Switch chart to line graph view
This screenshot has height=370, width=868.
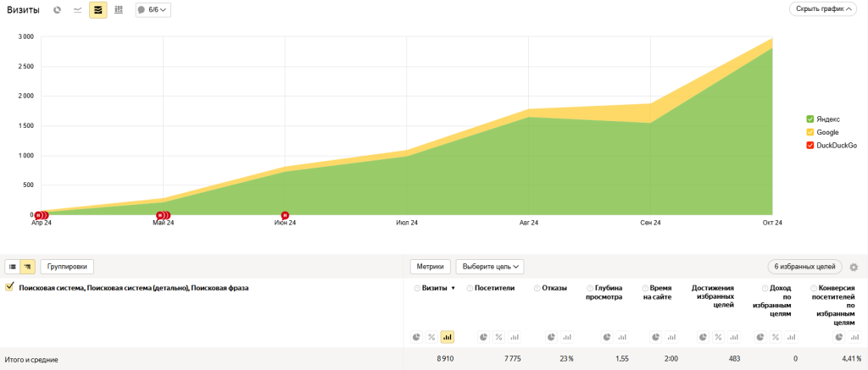pyautogui.click(x=78, y=10)
